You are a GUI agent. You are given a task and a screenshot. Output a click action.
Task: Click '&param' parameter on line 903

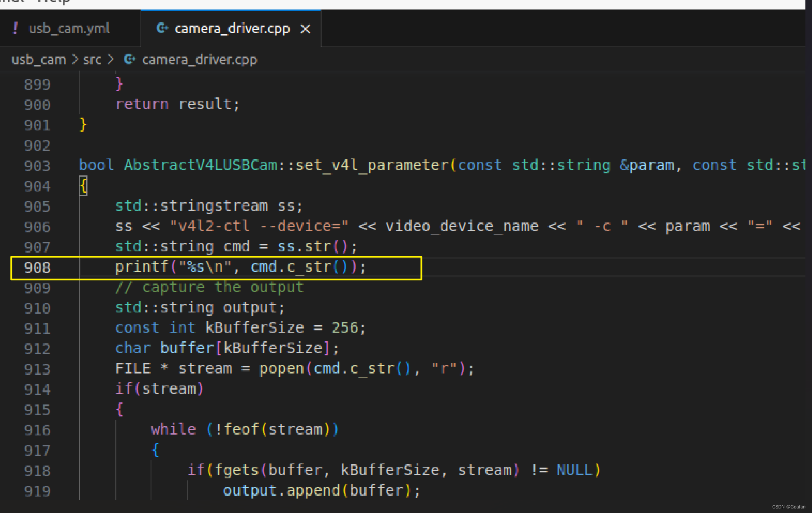(x=647, y=165)
